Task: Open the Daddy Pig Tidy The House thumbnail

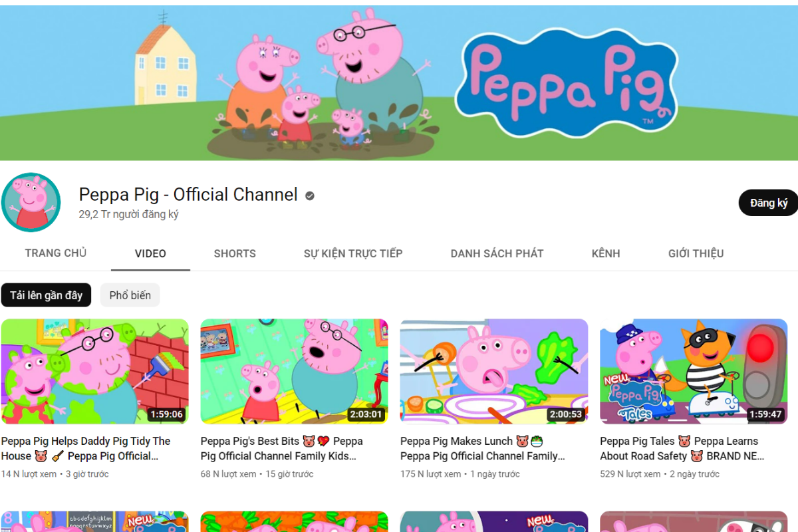Action: point(95,372)
